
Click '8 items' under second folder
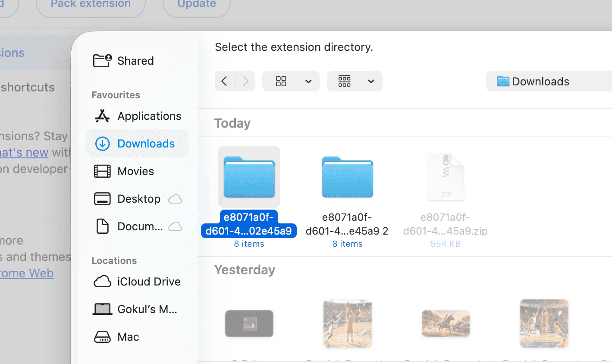tap(347, 244)
